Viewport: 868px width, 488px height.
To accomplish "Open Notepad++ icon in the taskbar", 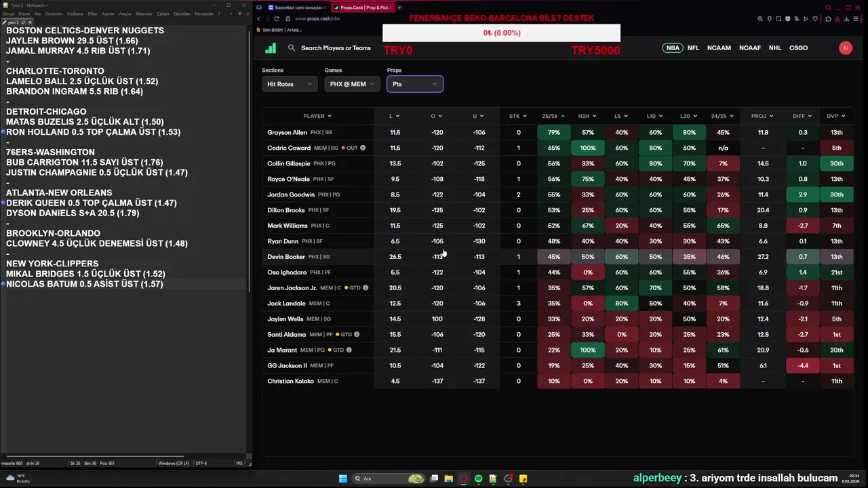I will tap(493, 479).
